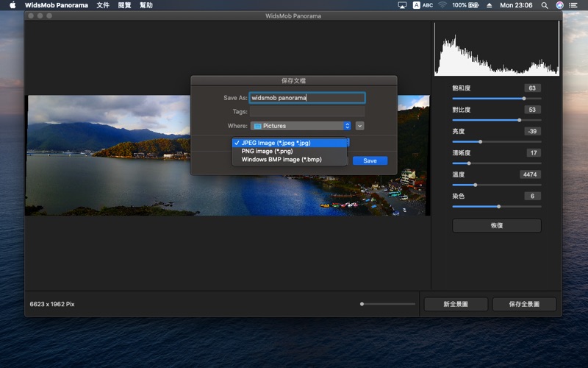Click the Spotlight search icon

click(x=545, y=5)
